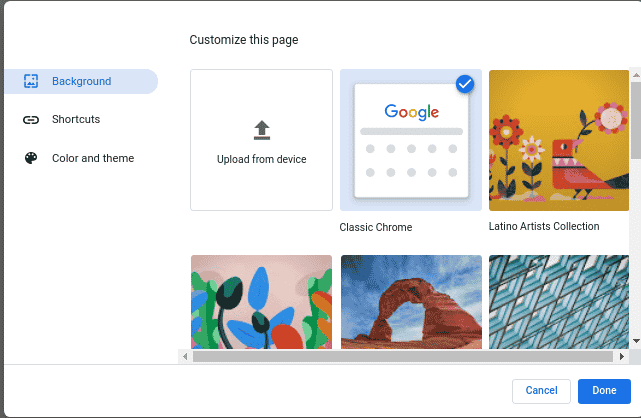Screen dimensions: 641x418
Task: Click the upload arrow icon
Action: coord(262,130)
